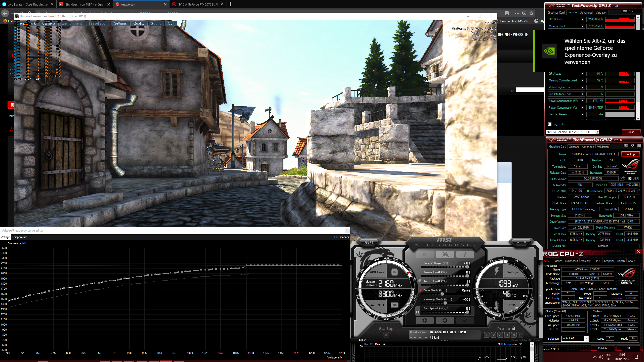The height and width of the screenshot is (362, 644).
Task: Share BIOS with the export arrow icon
Action: coord(622,179)
